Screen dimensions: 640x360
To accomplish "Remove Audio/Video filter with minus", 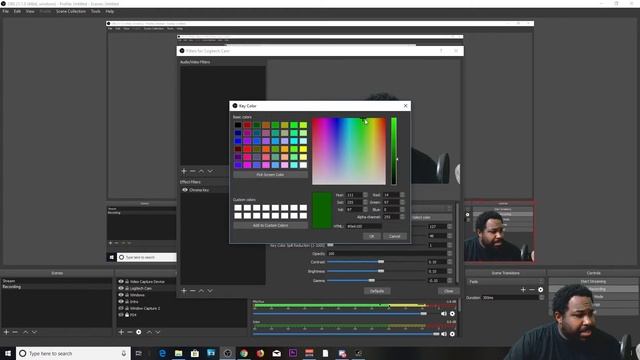I will pos(193,171).
